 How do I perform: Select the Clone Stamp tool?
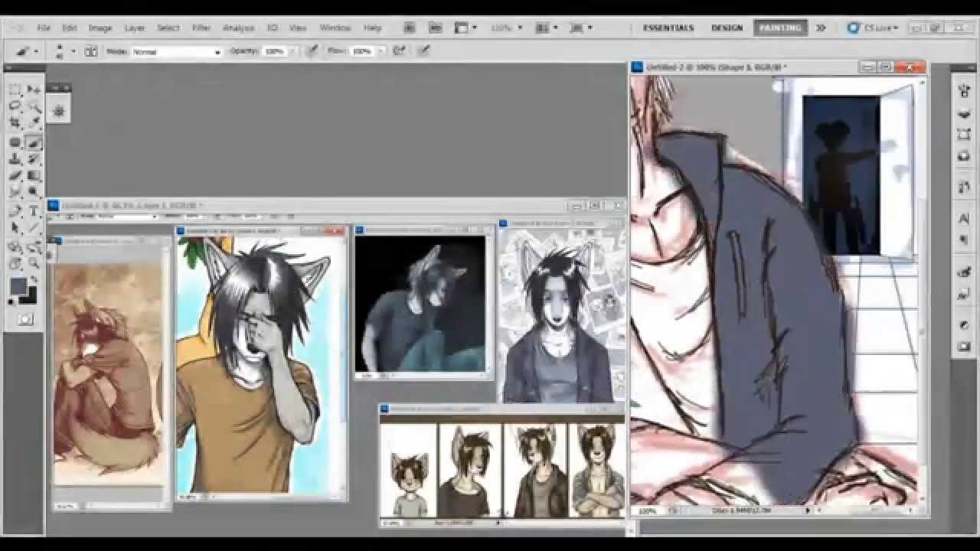pyautogui.click(x=15, y=158)
